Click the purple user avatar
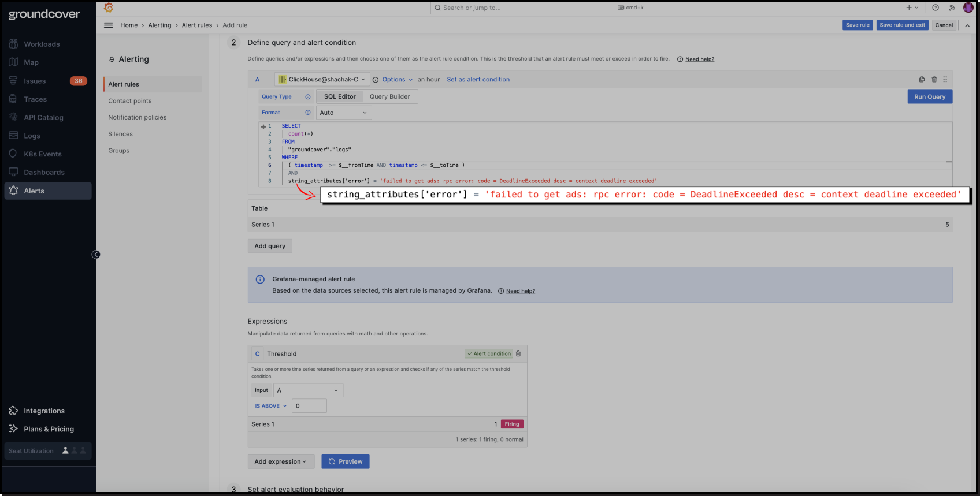Image resolution: width=980 pixels, height=496 pixels. (x=968, y=8)
